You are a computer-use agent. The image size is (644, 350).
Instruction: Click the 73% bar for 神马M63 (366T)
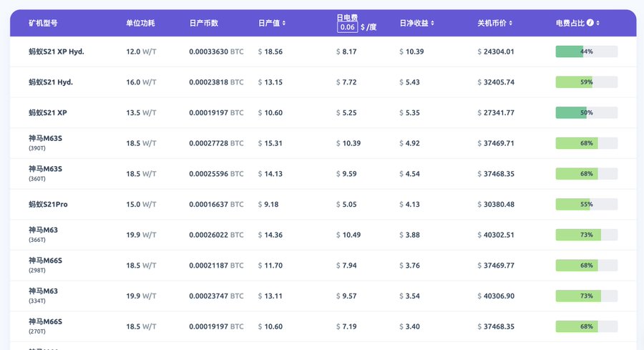point(587,235)
